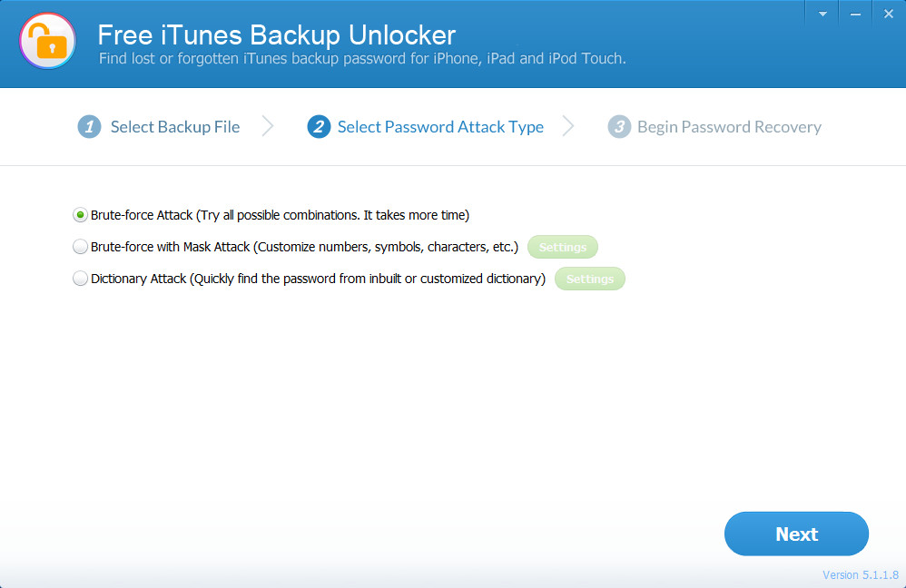The height and width of the screenshot is (588, 906).
Task: Minimize the Backup Unlocker window
Action: [x=855, y=15]
